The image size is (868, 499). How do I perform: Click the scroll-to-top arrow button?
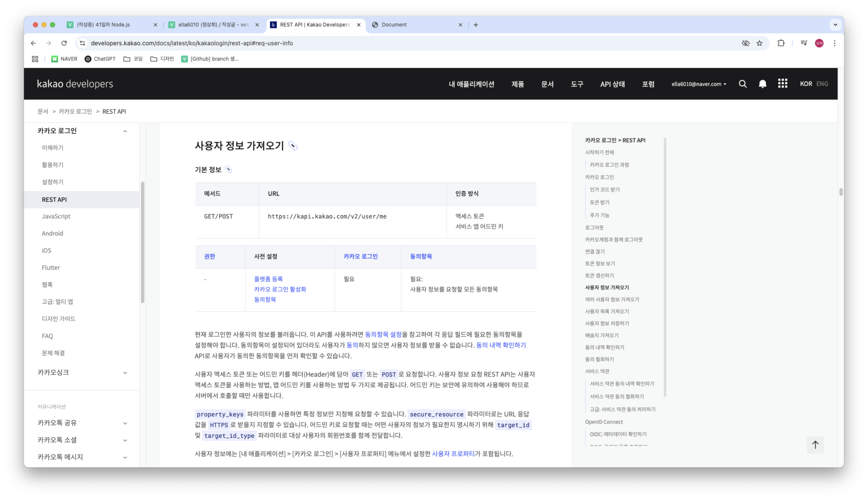pyautogui.click(x=815, y=445)
